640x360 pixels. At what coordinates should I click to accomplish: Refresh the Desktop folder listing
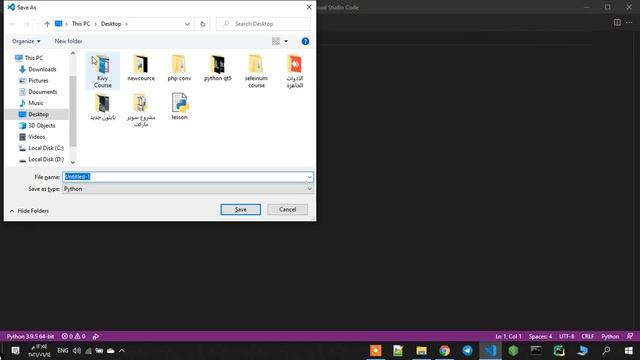click(202, 24)
